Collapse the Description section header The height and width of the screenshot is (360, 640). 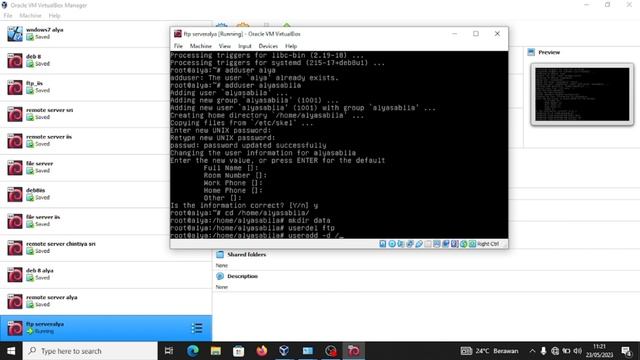coord(242,276)
